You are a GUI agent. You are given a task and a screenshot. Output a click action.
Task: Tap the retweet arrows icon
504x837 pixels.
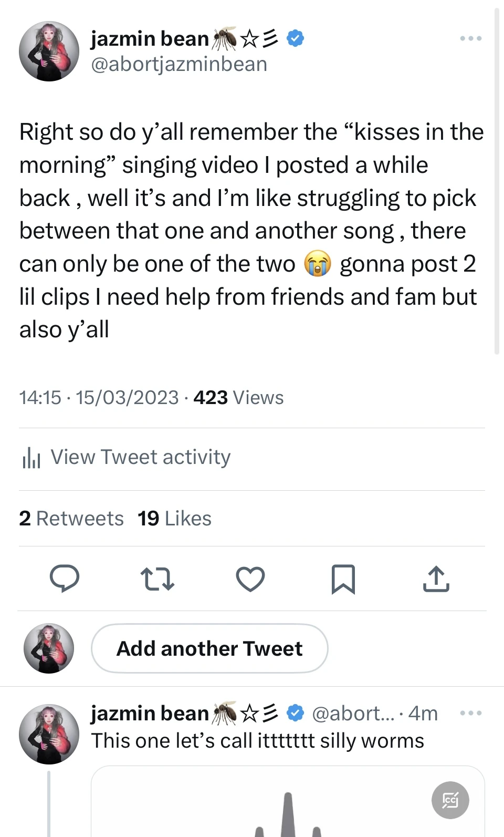click(157, 579)
